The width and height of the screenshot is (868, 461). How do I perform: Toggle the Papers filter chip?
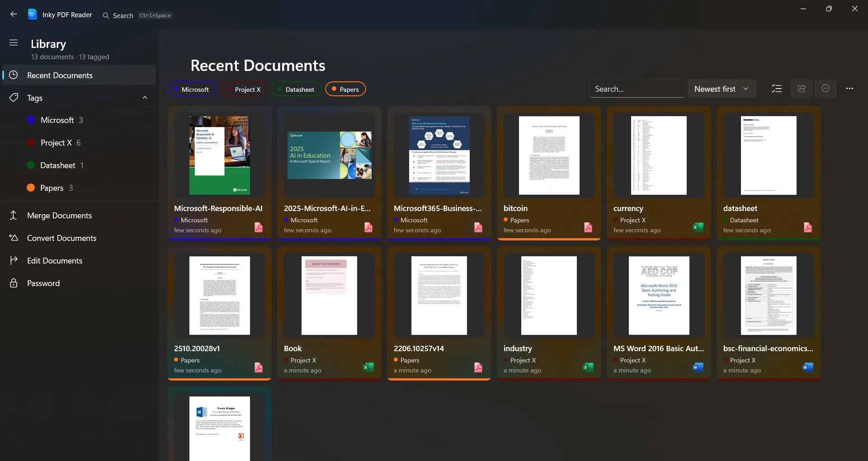tap(345, 89)
